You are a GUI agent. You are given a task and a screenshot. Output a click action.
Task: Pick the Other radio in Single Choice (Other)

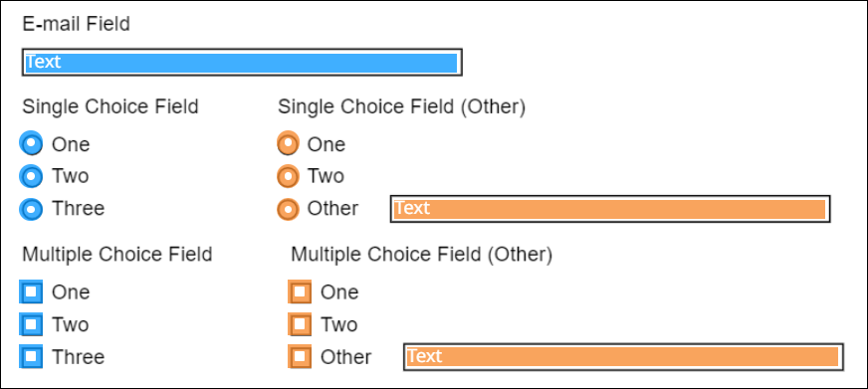(288, 209)
